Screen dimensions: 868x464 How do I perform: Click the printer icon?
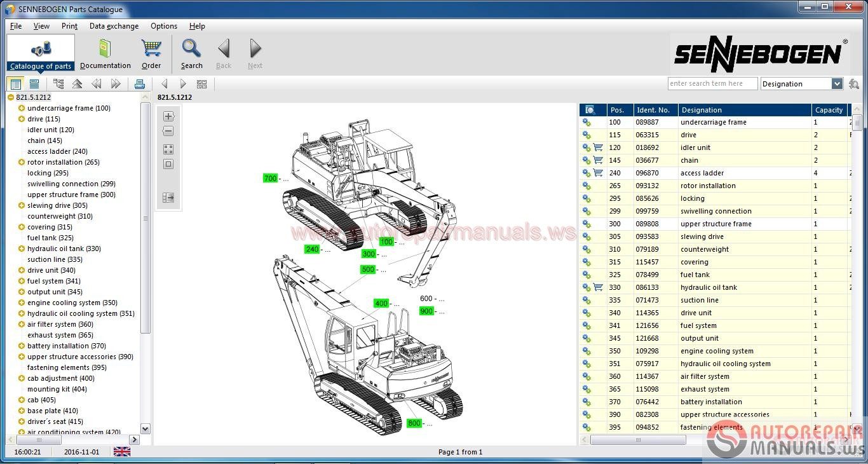[140, 84]
